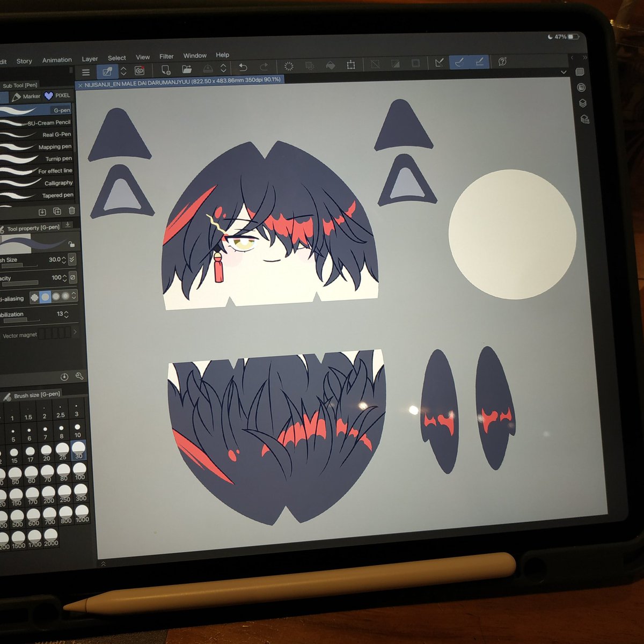Create a new canvas with the New icon

[166, 70]
